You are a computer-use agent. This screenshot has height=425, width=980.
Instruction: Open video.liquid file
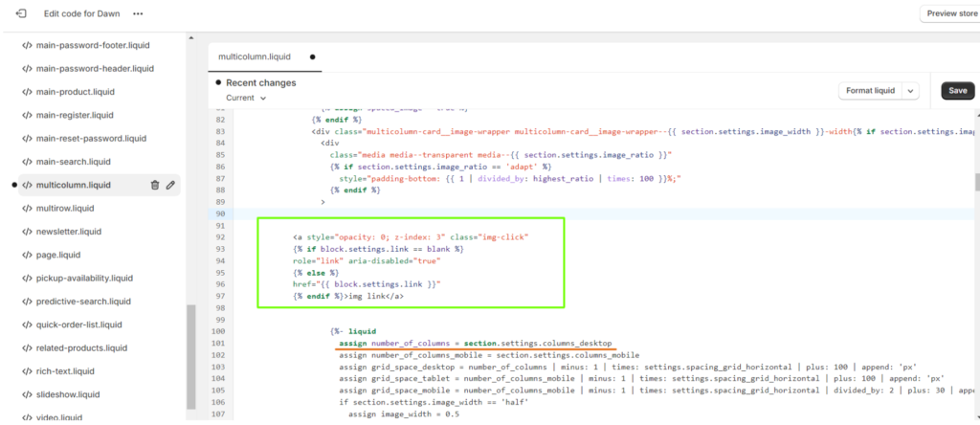click(59, 417)
